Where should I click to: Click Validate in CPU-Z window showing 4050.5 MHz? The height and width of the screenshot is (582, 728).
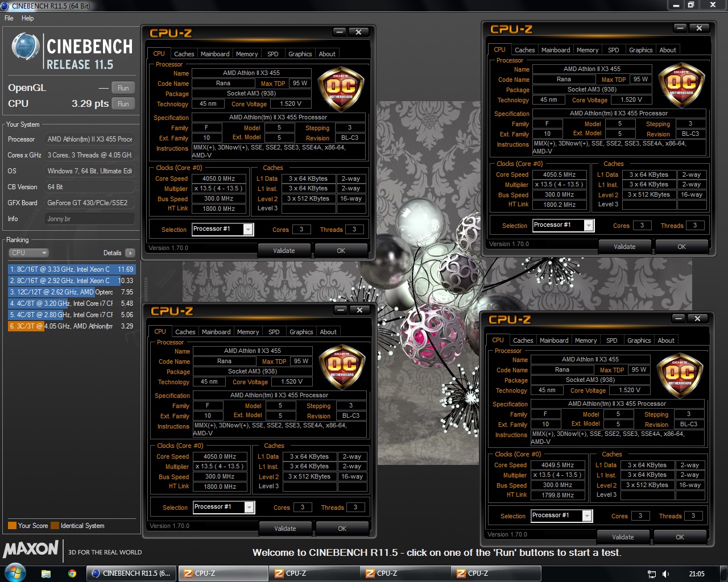[x=624, y=247]
